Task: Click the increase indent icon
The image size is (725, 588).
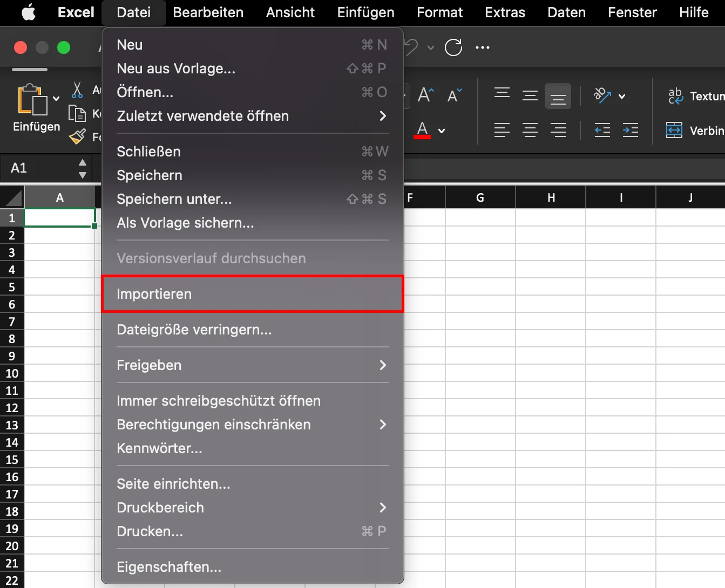Action: (630, 131)
